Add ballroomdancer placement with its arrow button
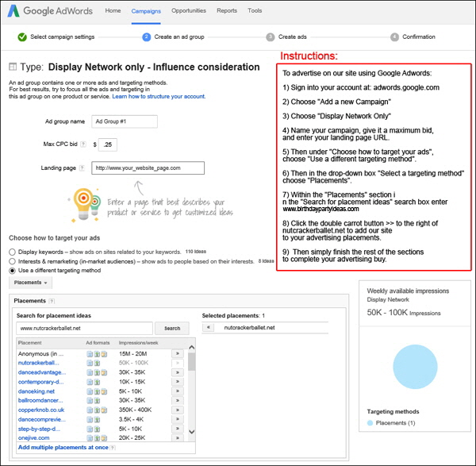476x466 pixels. [178, 400]
